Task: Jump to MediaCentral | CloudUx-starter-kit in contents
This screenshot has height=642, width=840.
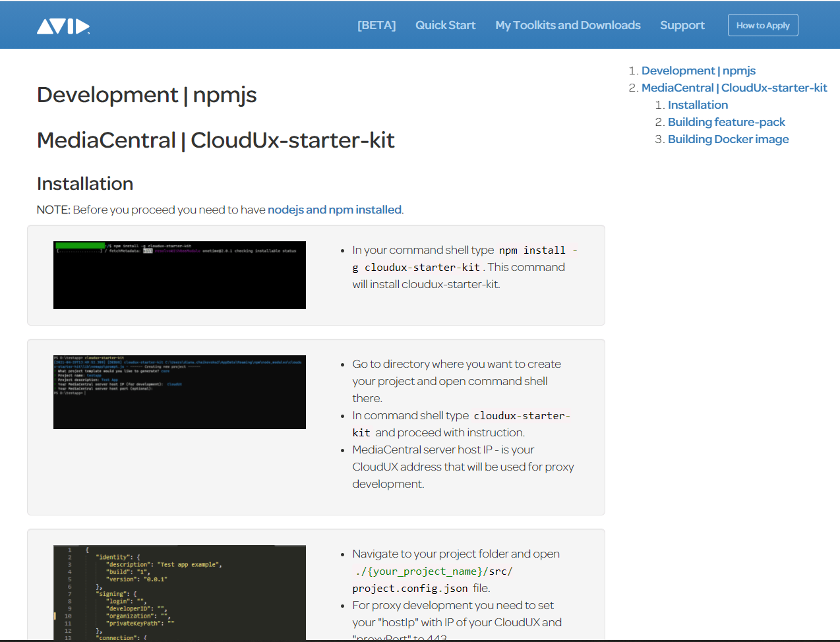Action: pos(734,88)
